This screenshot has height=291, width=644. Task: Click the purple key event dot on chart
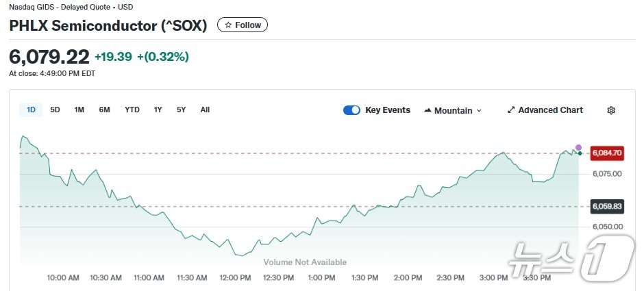pyautogui.click(x=578, y=147)
